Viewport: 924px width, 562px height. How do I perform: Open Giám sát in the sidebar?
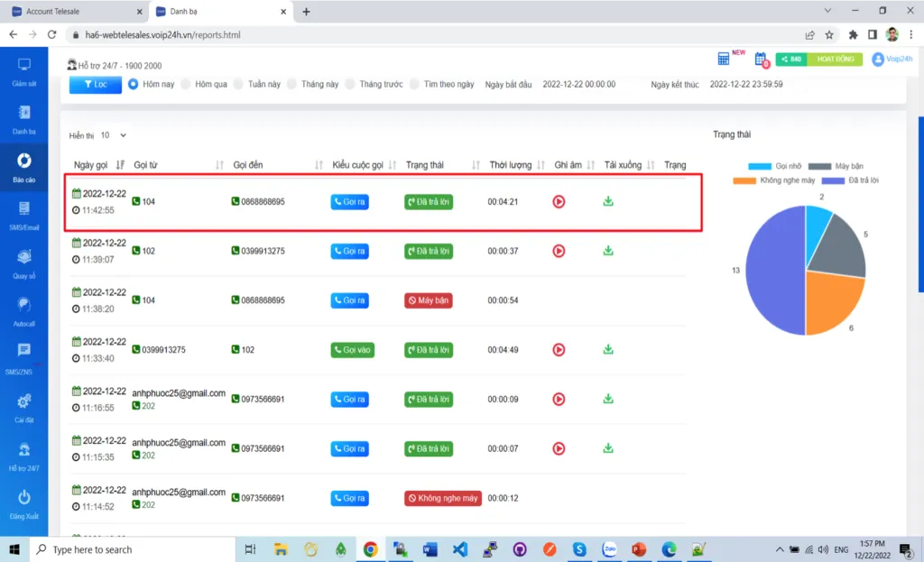click(x=24, y=70)
